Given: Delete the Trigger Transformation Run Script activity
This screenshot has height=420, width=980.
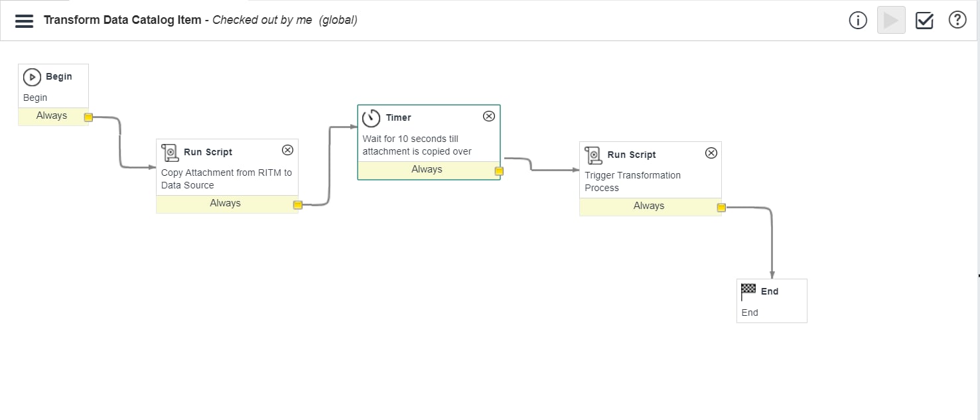Looking at the screenshot, I should click(x=711, y=152).
